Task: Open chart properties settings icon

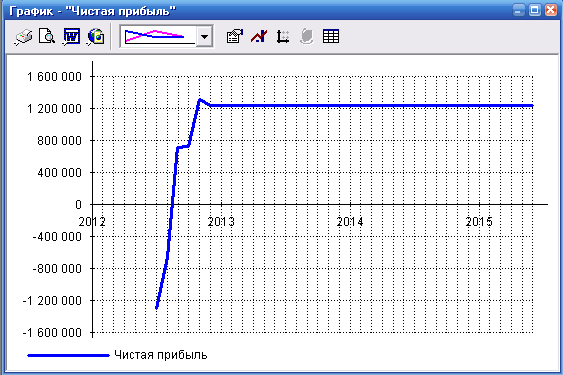Action: click(235, 36)
